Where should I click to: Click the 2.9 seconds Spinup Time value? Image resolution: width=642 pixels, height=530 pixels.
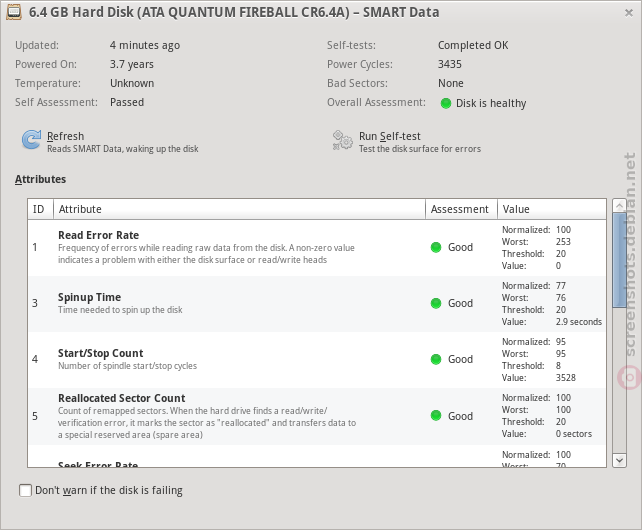[579, 322]
